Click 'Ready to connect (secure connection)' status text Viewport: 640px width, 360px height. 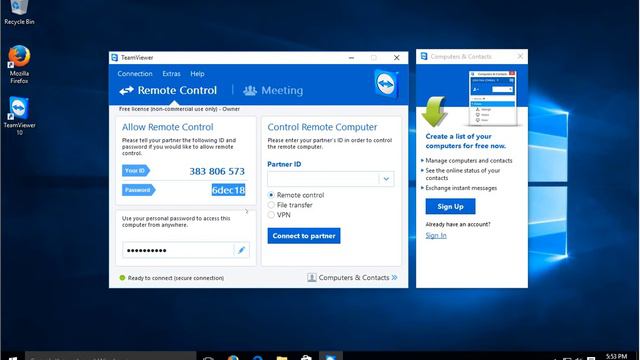176,278
